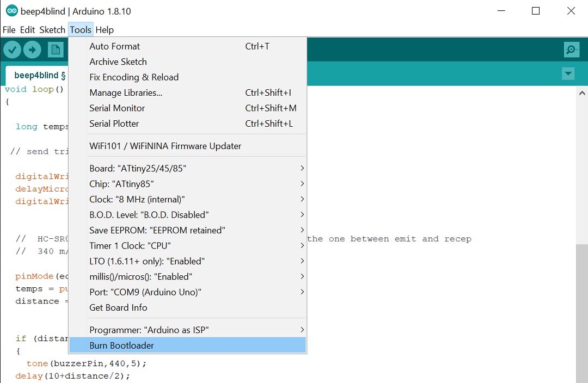Click Burn Bootloader menu entry
This screenshot has height=383, width=588.
click(x=187, y=345)
